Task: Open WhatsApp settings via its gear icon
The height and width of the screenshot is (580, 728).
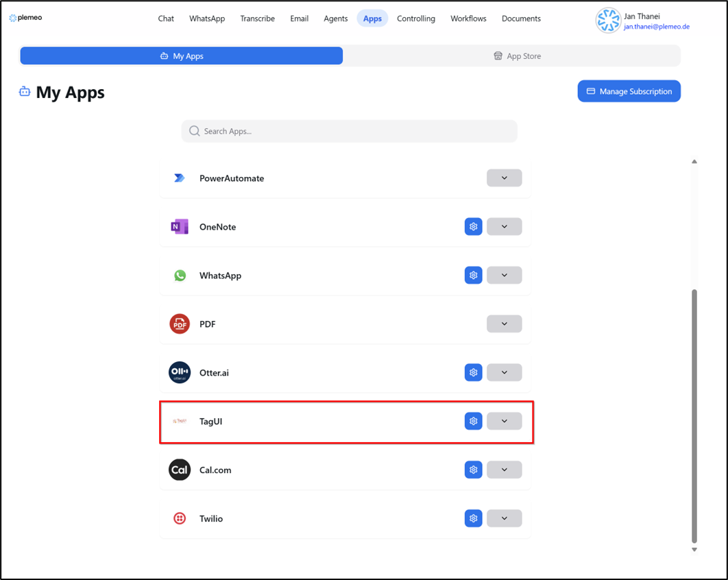Action: click(x=473, y=275)
